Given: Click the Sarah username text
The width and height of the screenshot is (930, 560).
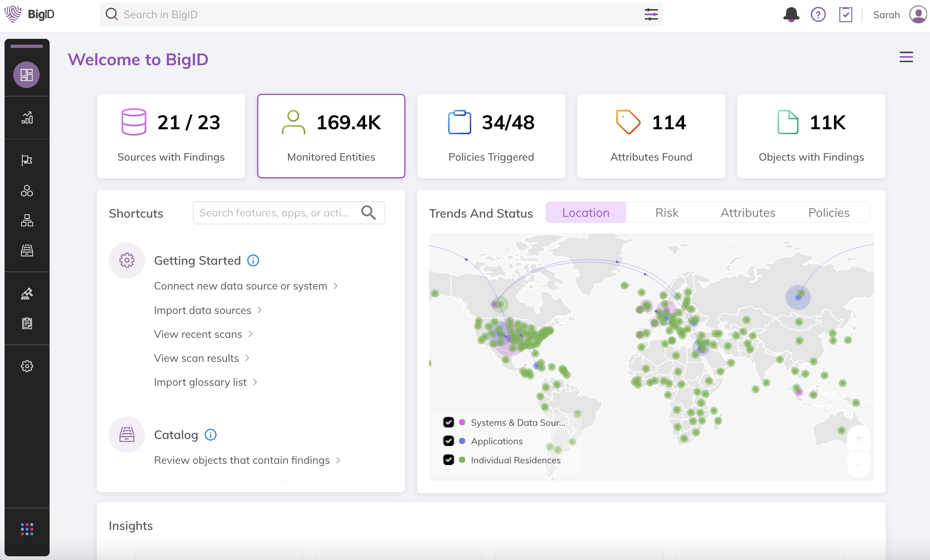Looking at the screenshot, I should (886, 15).
